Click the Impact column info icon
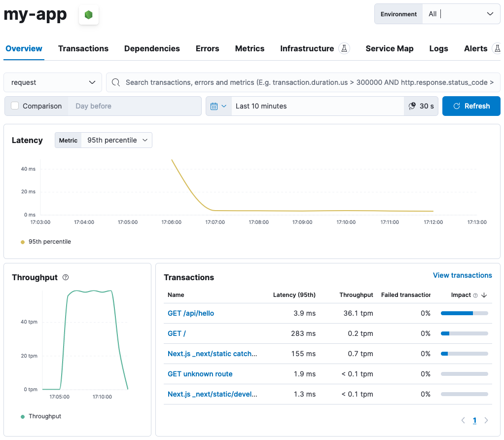 475,295
